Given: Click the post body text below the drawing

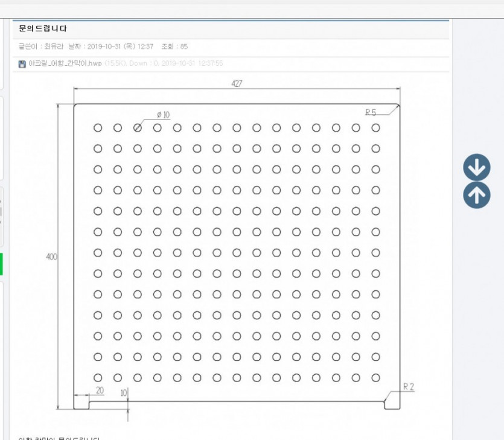Looking at the screenshot, I should (x=59, y=438).
